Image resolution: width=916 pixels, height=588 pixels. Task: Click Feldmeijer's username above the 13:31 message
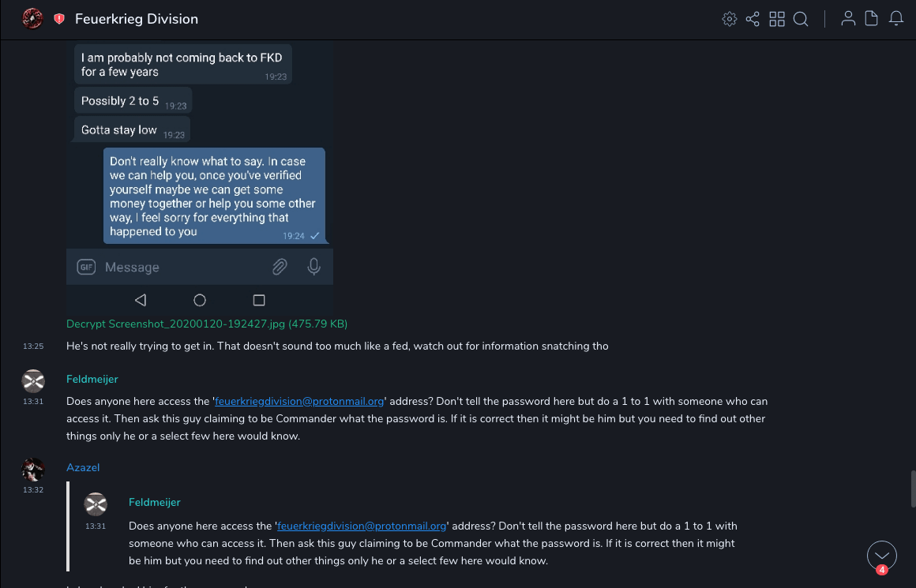point(92,380)
